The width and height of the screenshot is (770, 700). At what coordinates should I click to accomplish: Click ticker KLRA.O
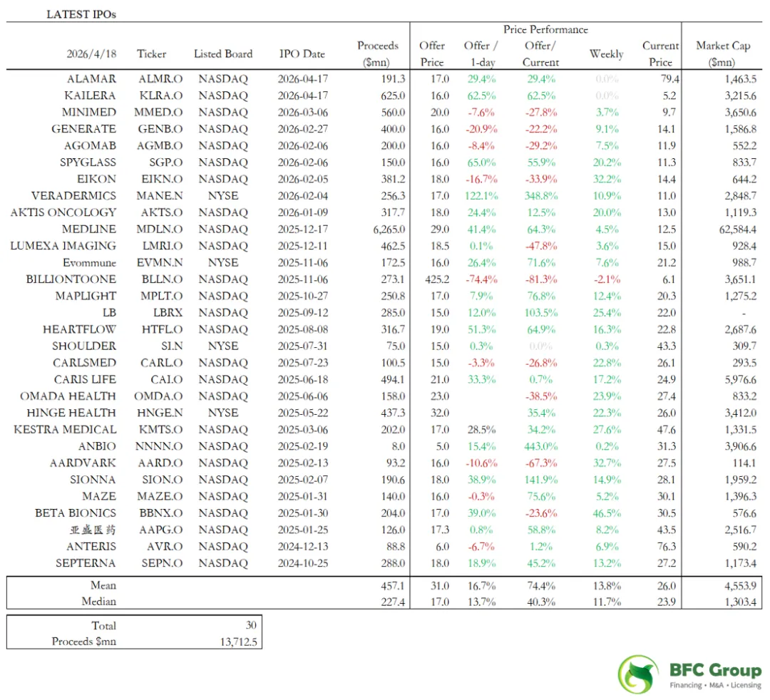click(x=160, y=96)
